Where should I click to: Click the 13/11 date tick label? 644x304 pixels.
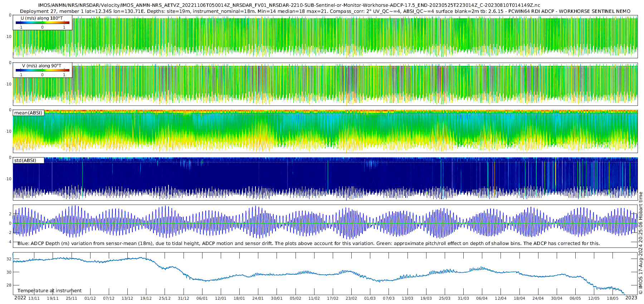pyautogui.click(x=34, y=298)
